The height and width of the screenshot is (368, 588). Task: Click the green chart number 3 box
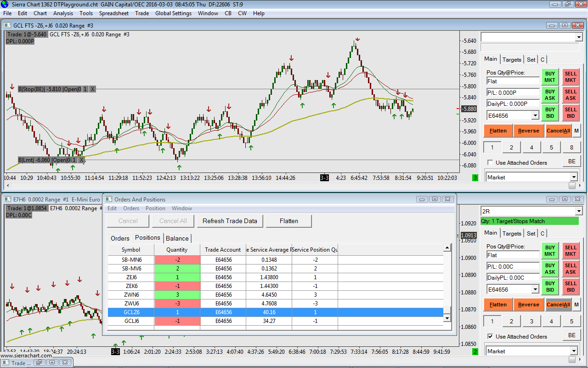(475, 178)
